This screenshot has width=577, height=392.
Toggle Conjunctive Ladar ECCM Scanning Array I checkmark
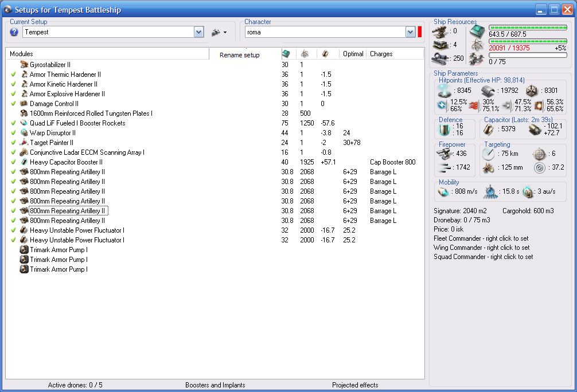pyautogui.click(x=14, y=152)
